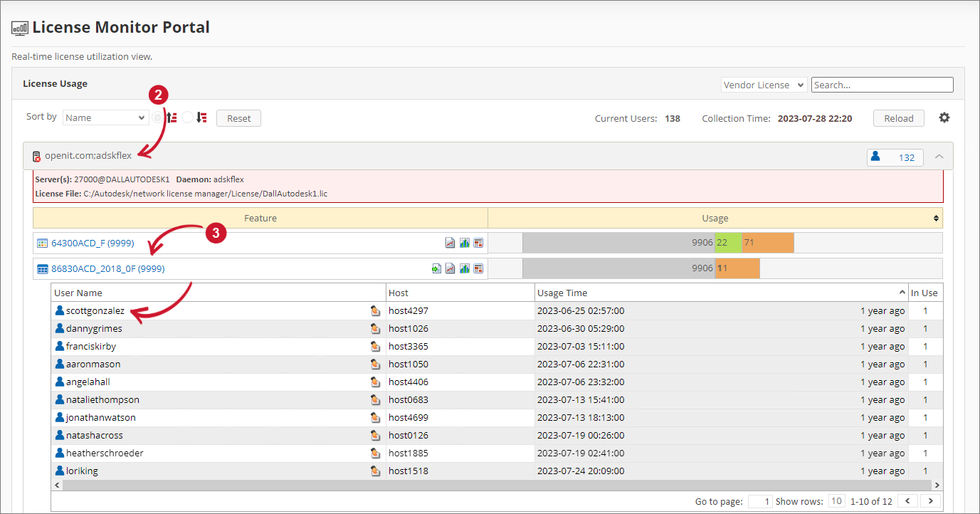Click the openit.com;adskflex server status icon
Screen dimensions: 980x514
point(36,156)
